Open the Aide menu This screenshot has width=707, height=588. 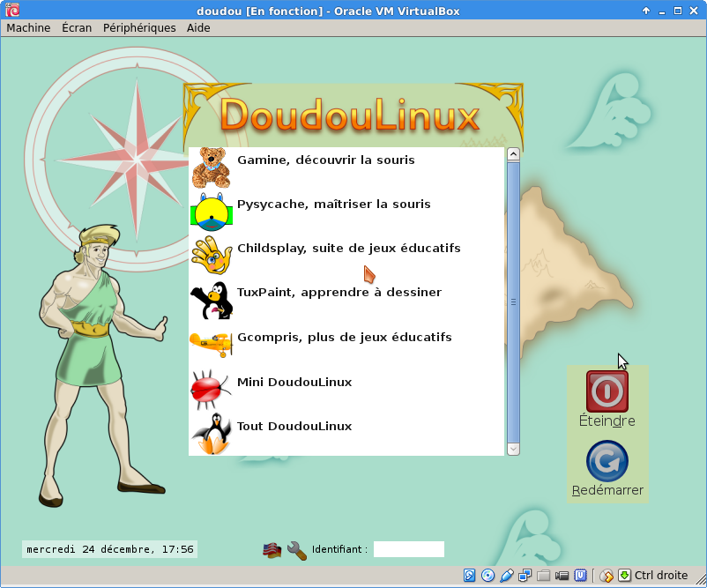(198, 28)
